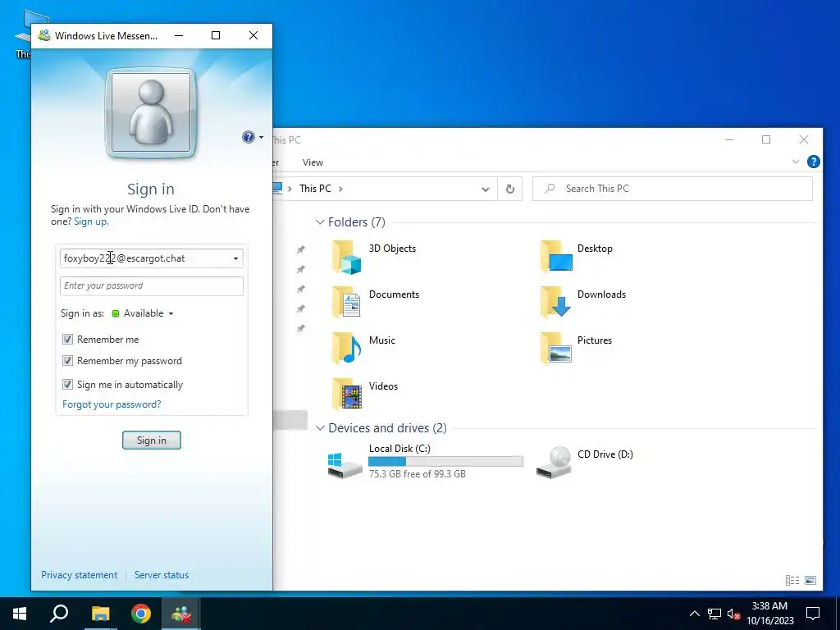Viewport: 840px width, 630px height.
Task: Select the CD Drive (D:) icon
Action: pos(554,462)
